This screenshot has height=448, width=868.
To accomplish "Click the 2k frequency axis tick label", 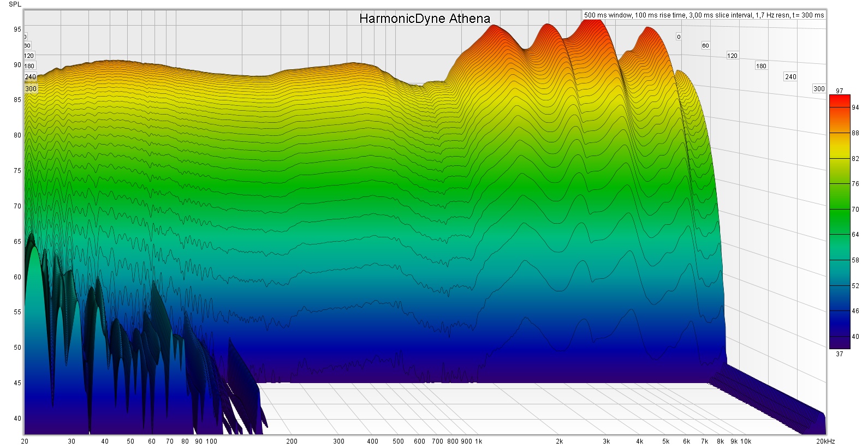I will (x=559, y=441).
